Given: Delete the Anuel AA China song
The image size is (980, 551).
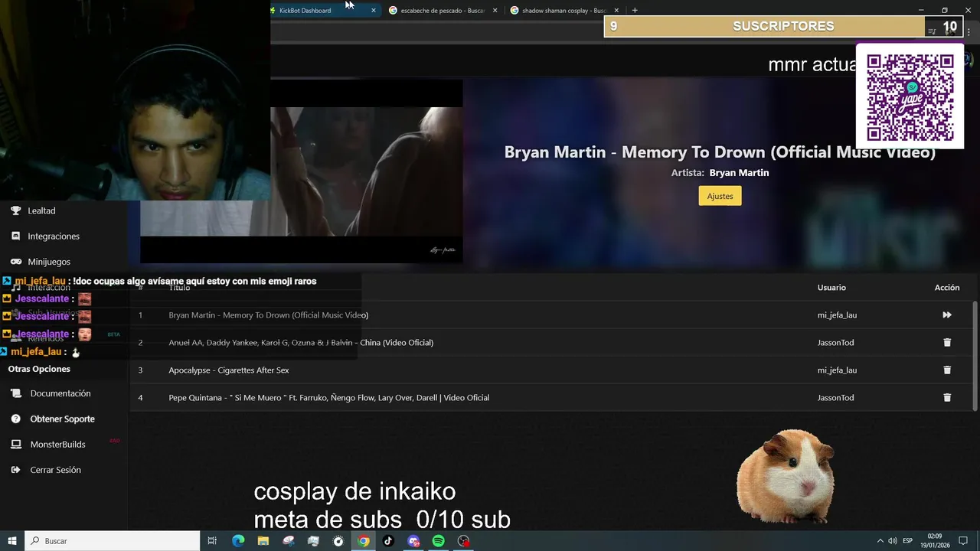Looking at the screenshot, I should pos(947,342).
